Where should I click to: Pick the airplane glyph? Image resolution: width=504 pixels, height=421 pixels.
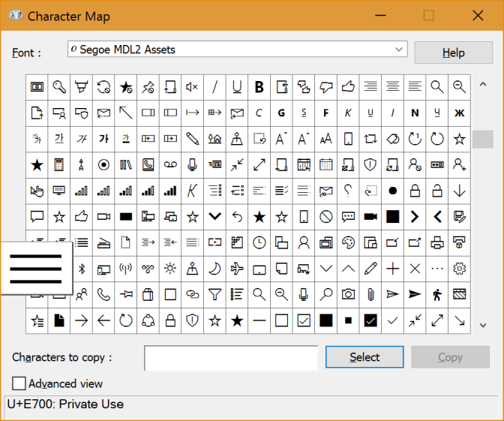tap(237, 268)
